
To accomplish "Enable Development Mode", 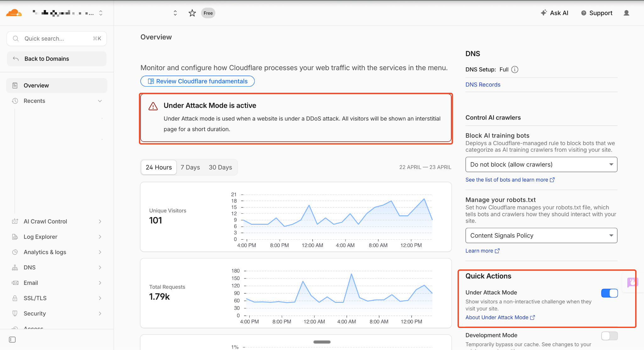I will click(x=609, y=336).
